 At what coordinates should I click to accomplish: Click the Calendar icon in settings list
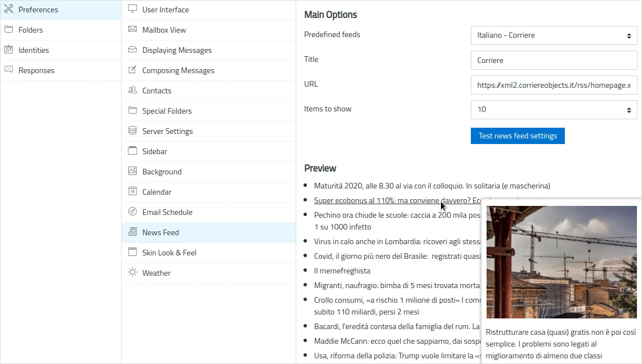(x=132, y=191)
